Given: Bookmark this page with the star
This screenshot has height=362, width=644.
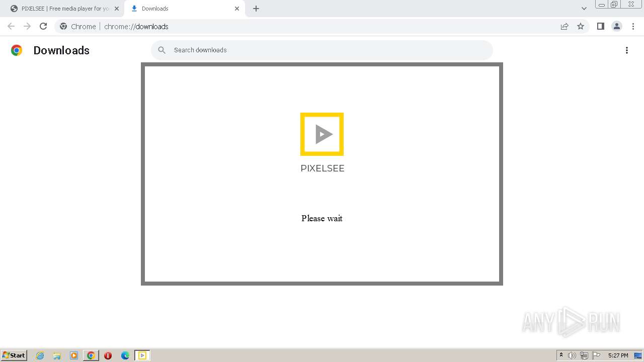Looking at the screenshot, I should click(581, 26).
